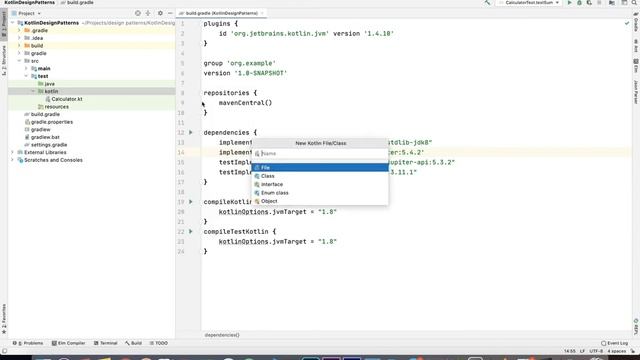The image size is (640, 360).
Task: Click the Name input field in dialog
Action: coord(320,153)
